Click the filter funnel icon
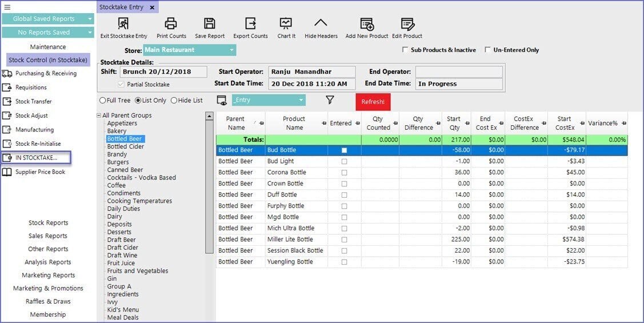The width and height of the screenshot is (644, 323). (x=330, y=100)
